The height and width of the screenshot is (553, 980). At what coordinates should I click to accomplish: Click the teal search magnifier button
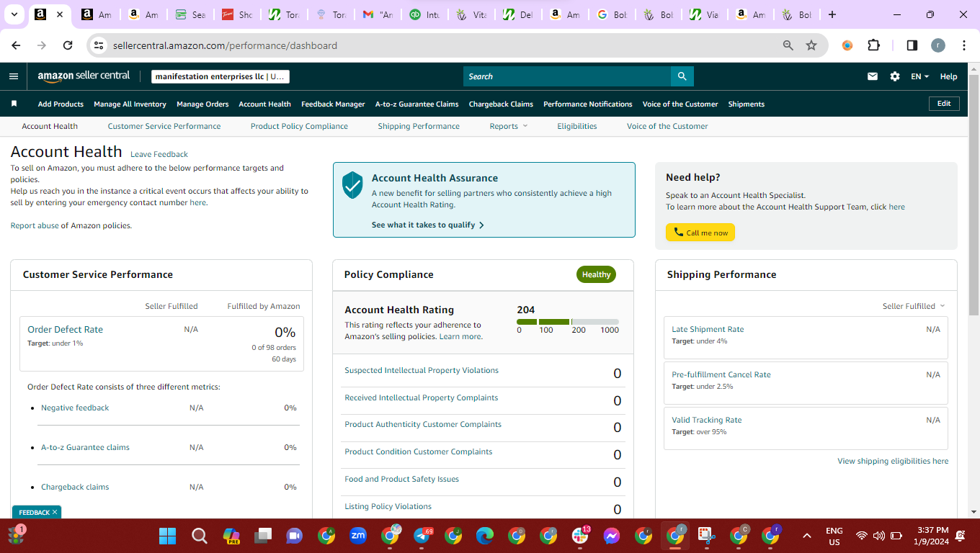click(682, 76)
